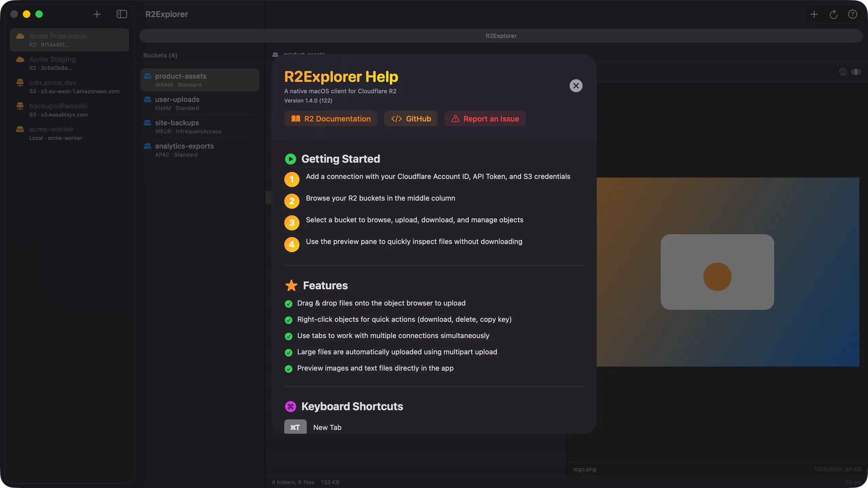Select cdn.acme.dev S3 connection
Viewport: 868px width, 488px height.
[69, 87]
